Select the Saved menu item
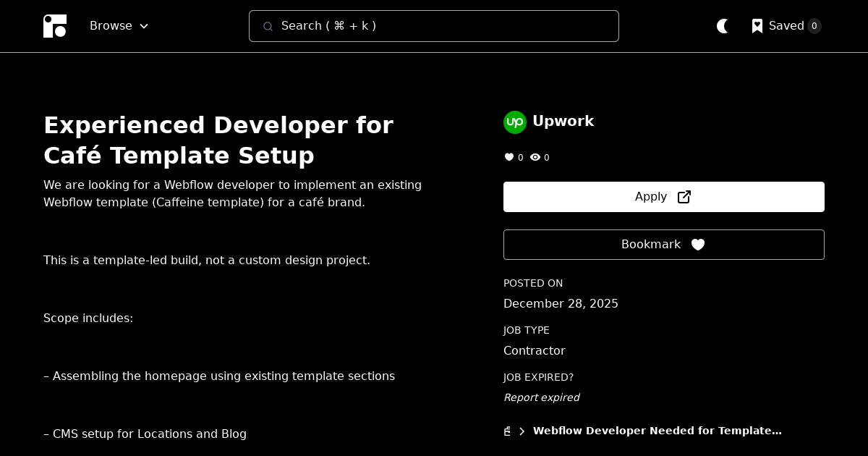Image resolution: width=868 pixels, height=456 pixels. (786, 26)
